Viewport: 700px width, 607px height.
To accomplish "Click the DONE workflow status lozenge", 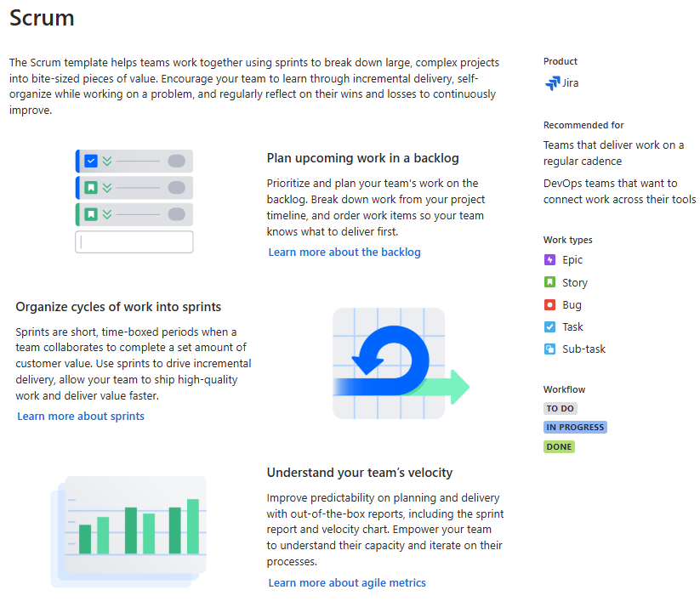I will 559,446.
